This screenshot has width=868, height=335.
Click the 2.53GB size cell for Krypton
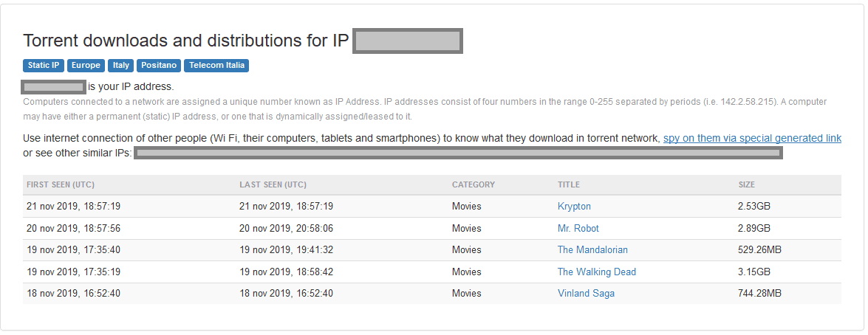pos(753,207)
